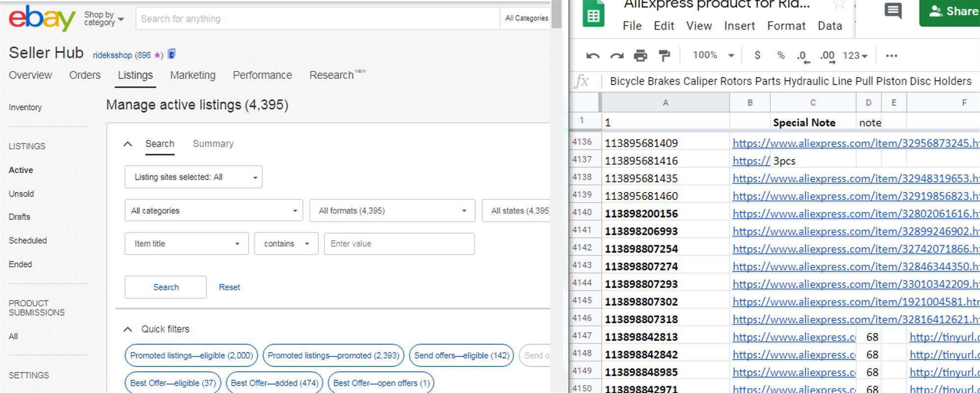Apply percent format icon
This screenshot has width=980, height=393.
[780, 56]
